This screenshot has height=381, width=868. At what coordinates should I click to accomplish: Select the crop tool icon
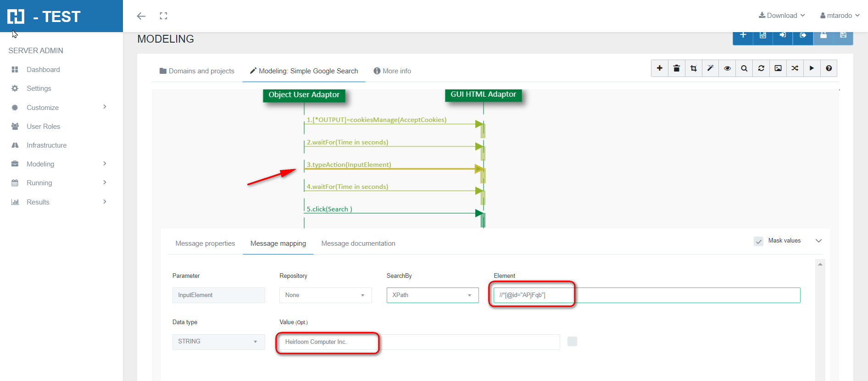[693, 68]
